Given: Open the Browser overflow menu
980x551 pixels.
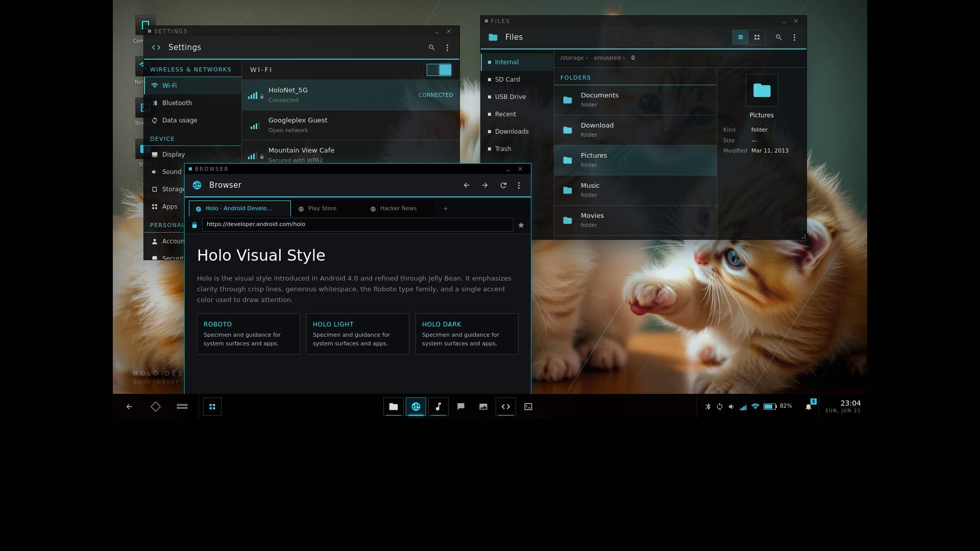Looking at the screenshot, I should tap(519, 185).
